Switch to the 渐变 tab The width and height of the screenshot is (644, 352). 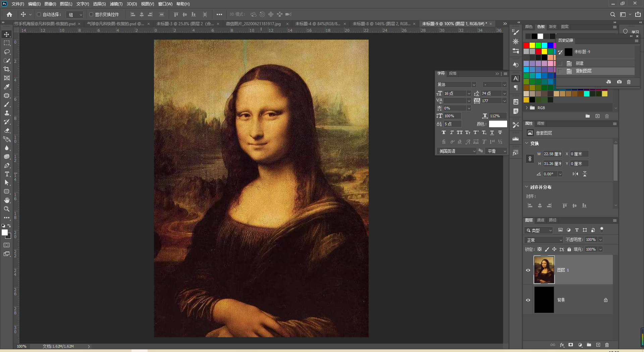click(x=552, y=27)
